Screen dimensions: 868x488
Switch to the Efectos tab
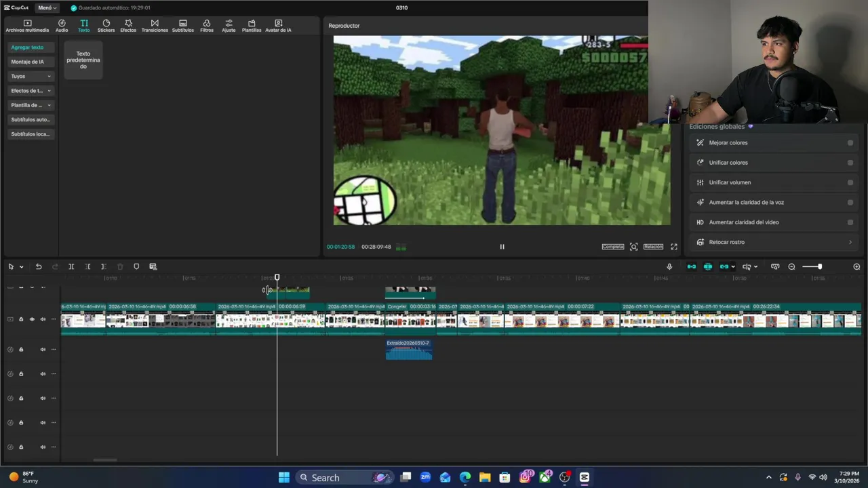(128, 26)
